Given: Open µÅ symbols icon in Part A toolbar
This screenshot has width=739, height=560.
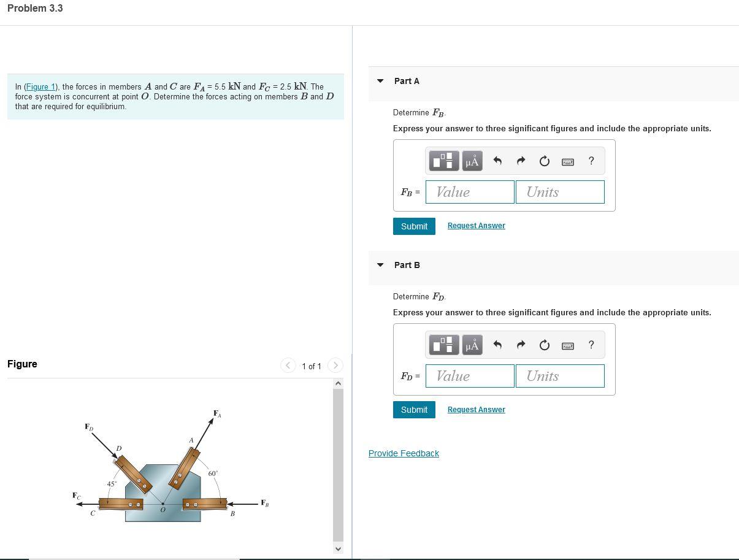Looking at the screenshot, I should (472, 161).
